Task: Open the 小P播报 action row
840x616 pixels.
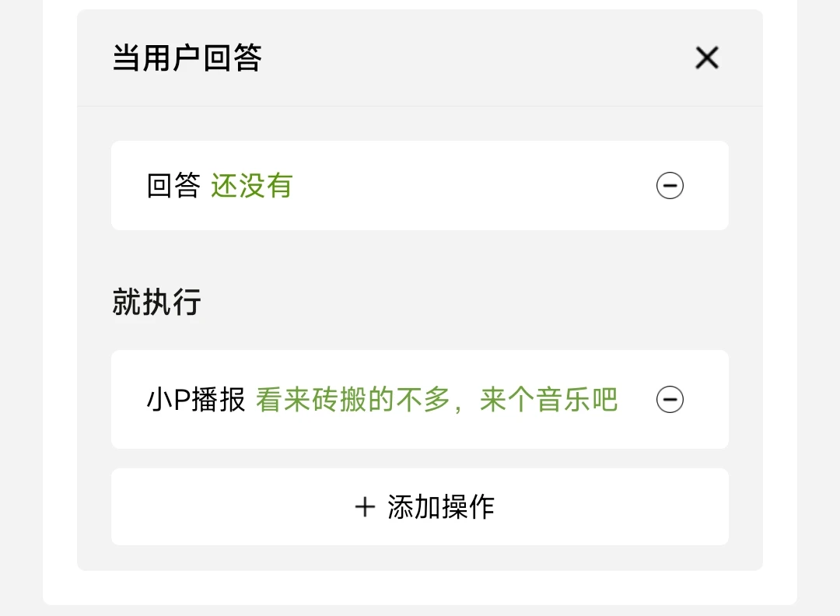Action: 419,399
